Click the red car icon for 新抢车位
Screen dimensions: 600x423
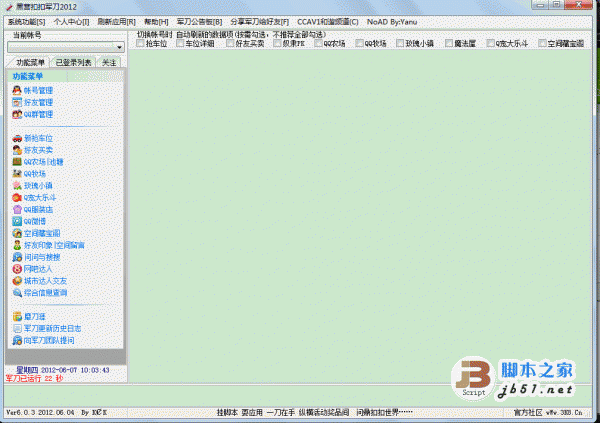17,138
